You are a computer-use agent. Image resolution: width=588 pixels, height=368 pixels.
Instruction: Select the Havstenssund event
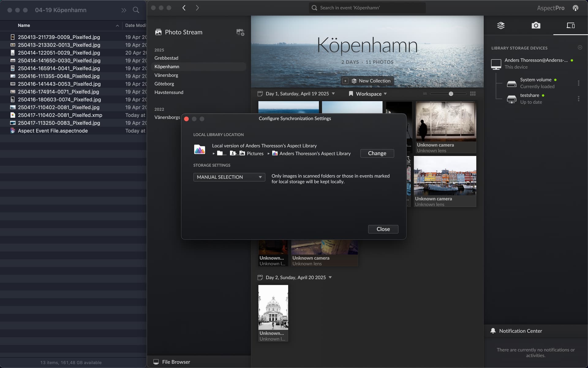pyautogui.click(x=169, y=92)
